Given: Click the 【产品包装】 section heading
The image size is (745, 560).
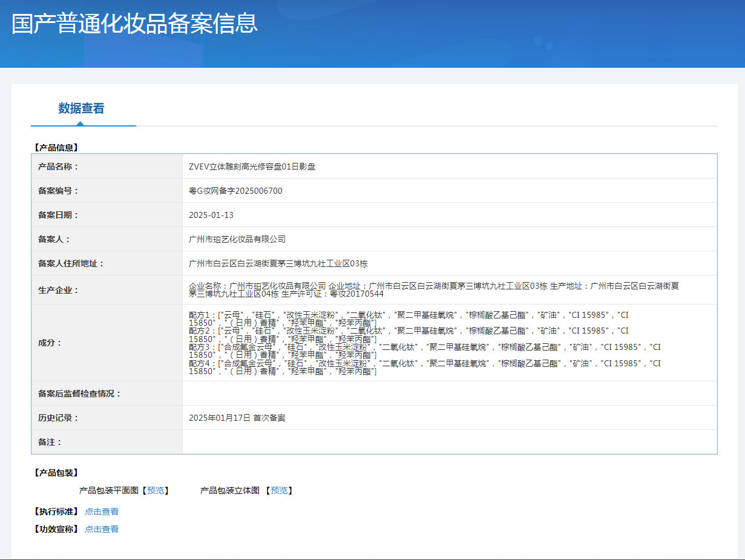Looking at the screenshot, I should (56, 473).
